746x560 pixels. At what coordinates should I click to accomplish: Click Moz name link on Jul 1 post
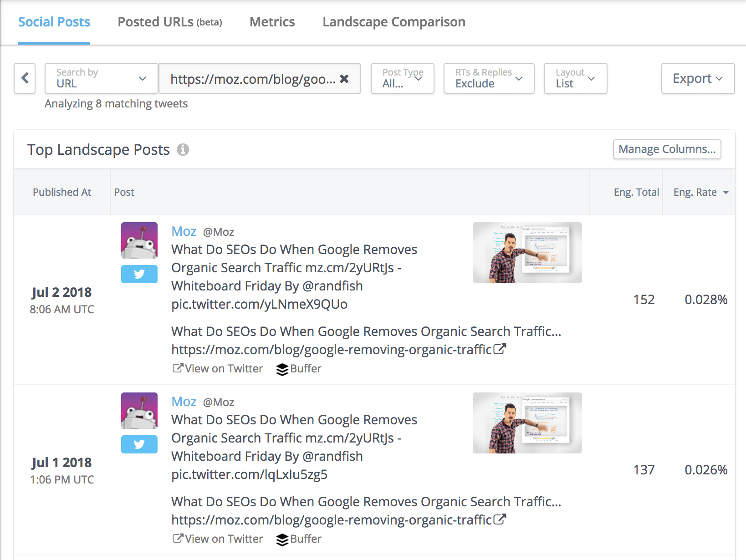(x=184, y=402)
